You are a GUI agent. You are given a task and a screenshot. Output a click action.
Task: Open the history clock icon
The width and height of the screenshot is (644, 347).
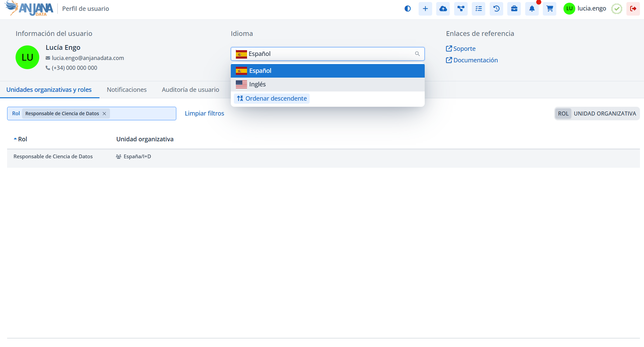pos(496,9)
